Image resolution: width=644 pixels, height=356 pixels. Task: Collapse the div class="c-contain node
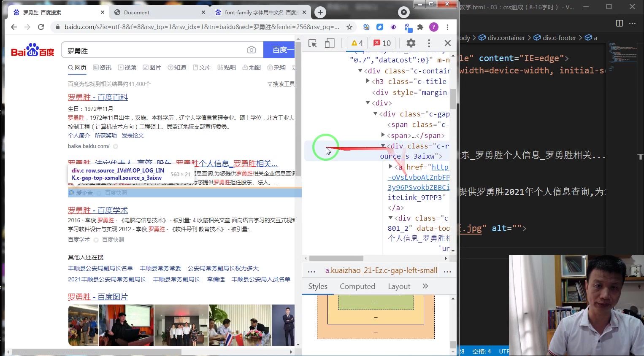click(360, 71)
